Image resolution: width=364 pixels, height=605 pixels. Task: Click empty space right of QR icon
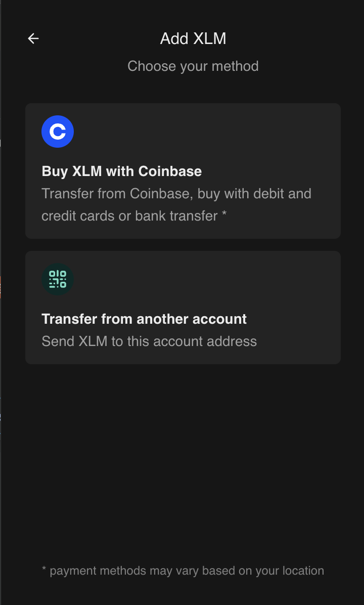pyautogui.click(x=202, y=279)
